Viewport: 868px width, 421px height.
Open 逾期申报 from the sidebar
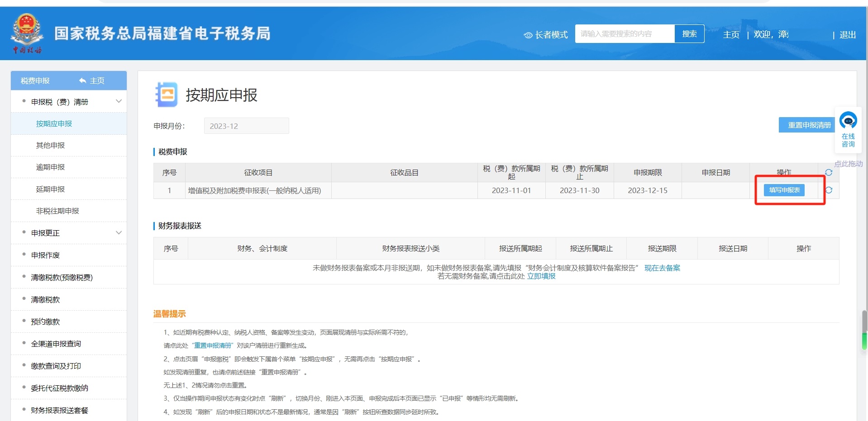(50, 167)
